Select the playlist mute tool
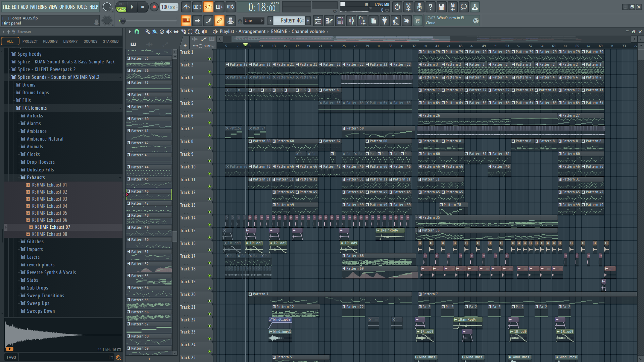644x362 pixels. pyautogui.click(x=169, y=32)
